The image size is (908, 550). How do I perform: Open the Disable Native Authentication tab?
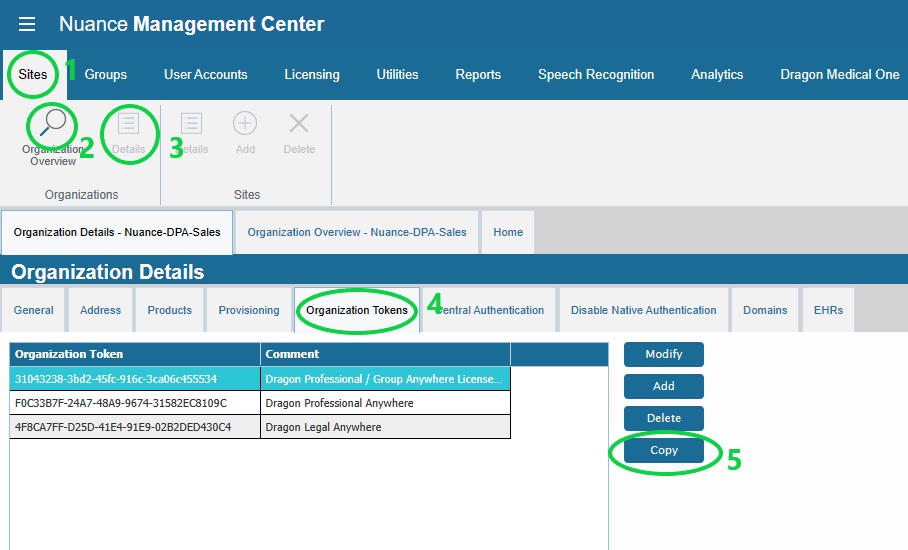(x=643, y=310)
